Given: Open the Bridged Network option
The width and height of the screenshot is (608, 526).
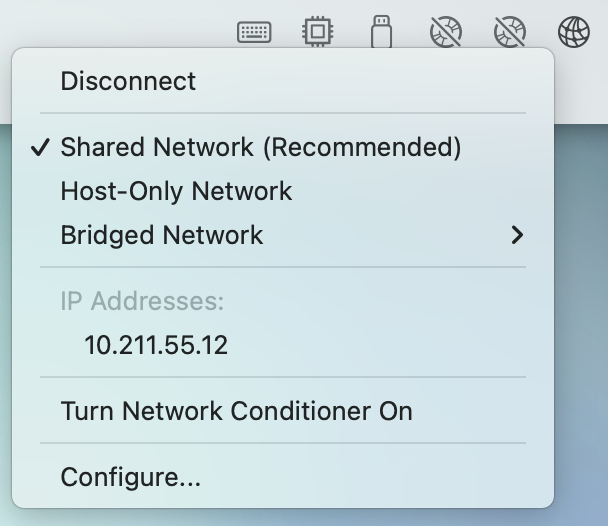Looking at the screenshot, I should (x=162, y=235).
